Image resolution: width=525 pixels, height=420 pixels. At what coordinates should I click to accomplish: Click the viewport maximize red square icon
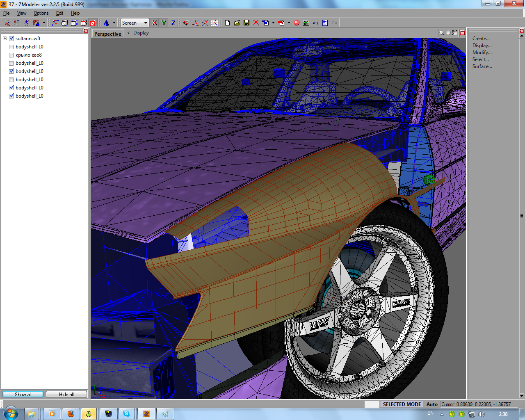pyautogui.click(x=462, y=33)
